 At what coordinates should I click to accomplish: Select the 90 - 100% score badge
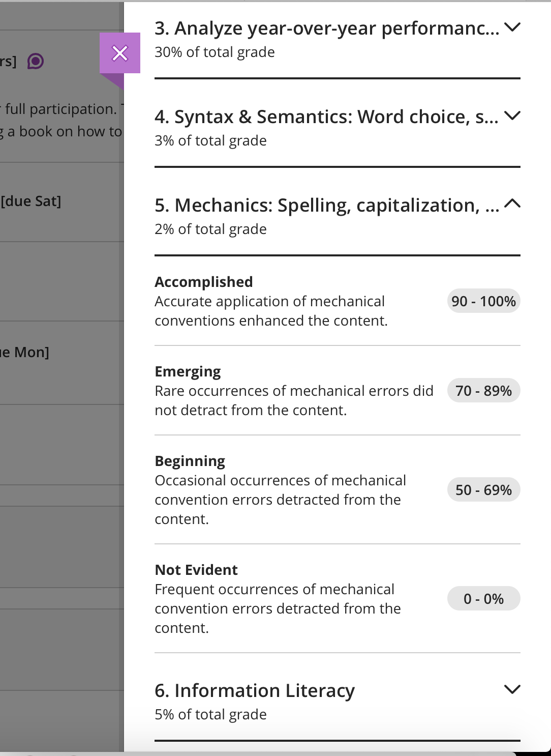[483, 301]
